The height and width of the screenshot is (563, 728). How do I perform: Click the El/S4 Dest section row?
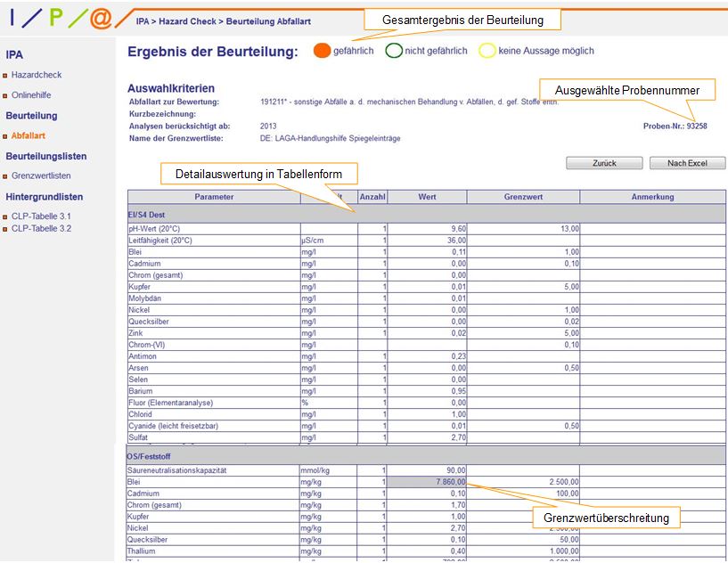[x=427, y=215]
